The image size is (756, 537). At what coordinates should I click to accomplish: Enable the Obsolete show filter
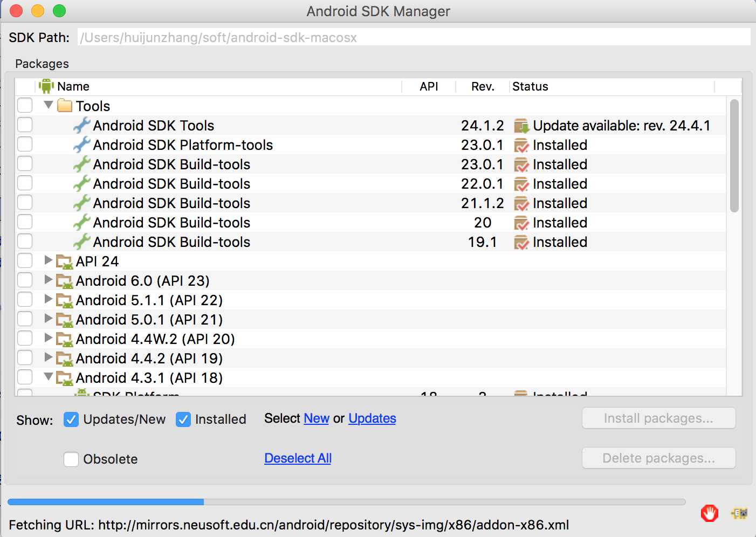tap(71, 459)
